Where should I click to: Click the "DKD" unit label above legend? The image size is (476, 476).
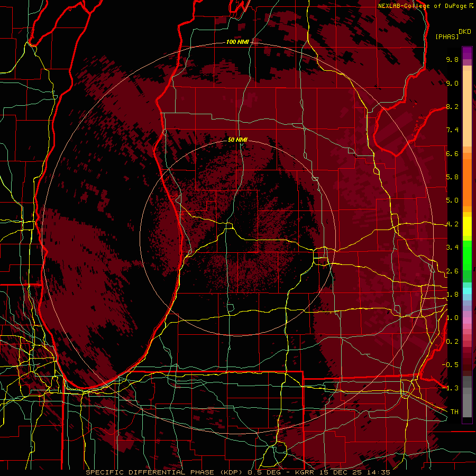[464, 32]
